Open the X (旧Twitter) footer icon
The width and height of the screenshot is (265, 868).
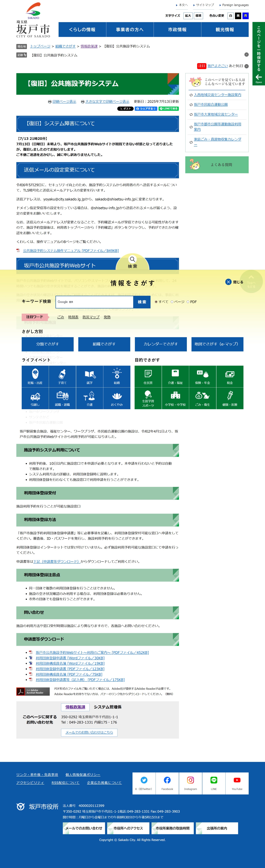(x=144, y=783)
